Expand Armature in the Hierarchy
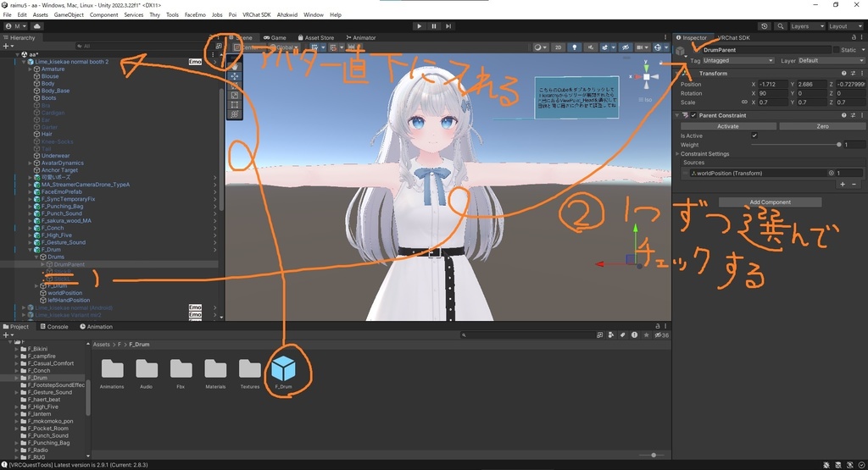868x470 pixels. [x=31, y=69]
